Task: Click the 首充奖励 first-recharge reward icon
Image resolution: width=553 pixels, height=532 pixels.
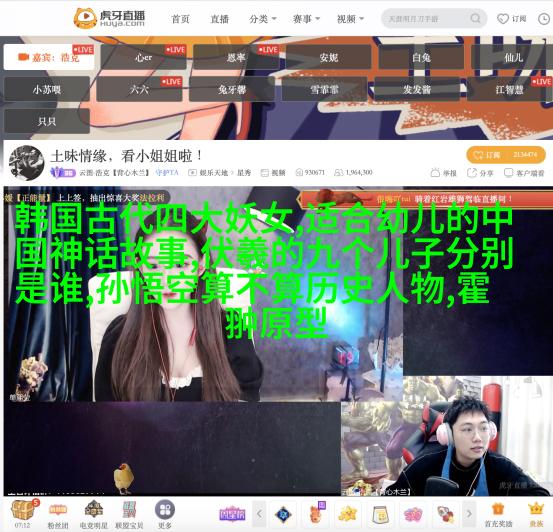Action: pyautogui.click(x=498, y=510)
